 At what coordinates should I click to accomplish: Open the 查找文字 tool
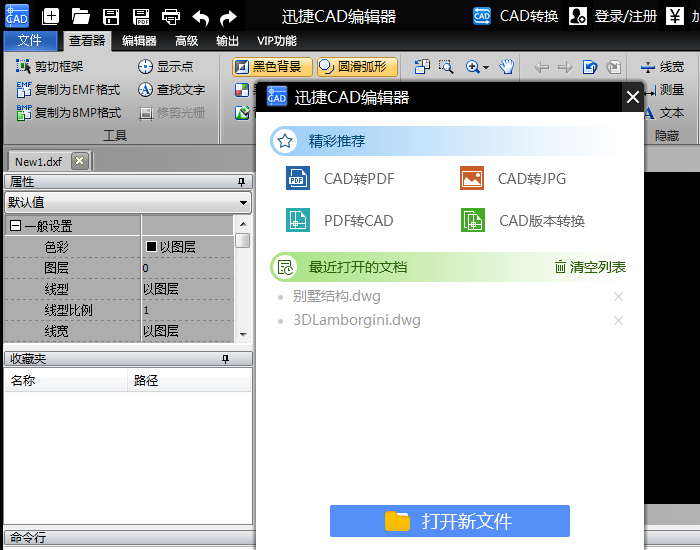click(171, 90)
